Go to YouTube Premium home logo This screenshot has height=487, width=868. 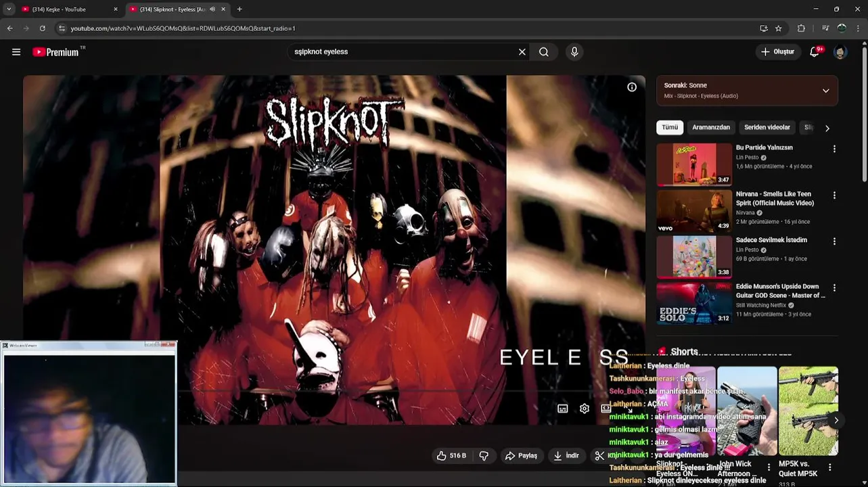(56, 51)
